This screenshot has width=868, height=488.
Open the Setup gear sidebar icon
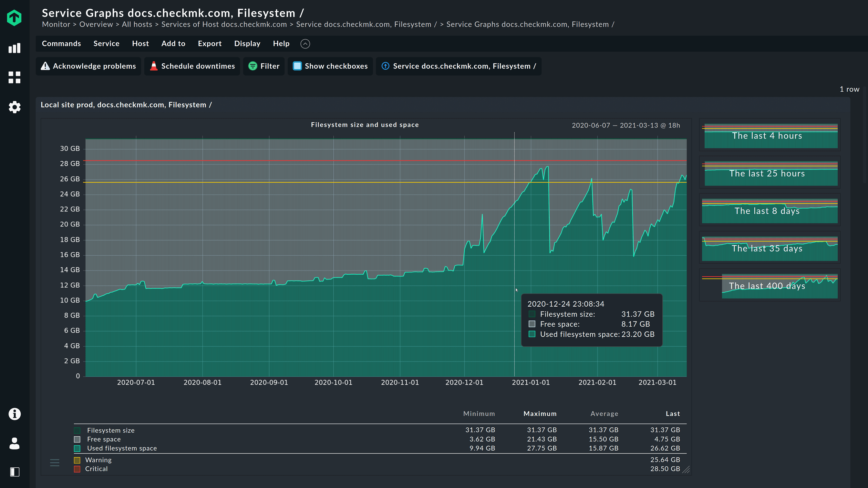tap(14, 107)
